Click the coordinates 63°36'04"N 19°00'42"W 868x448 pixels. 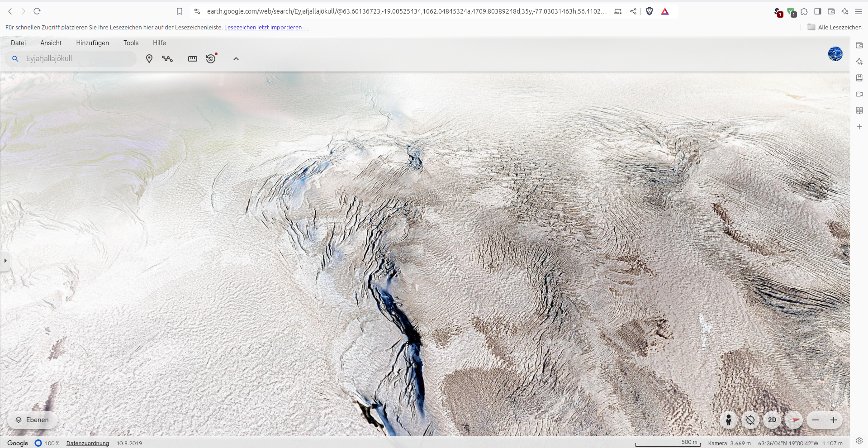(x=788, y=443)
